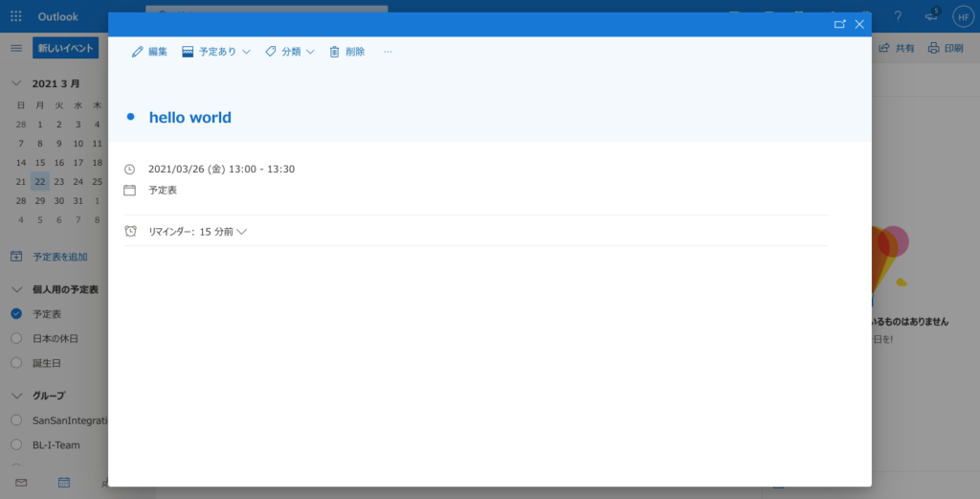Pop out the event in new window
This screenshot has height=499, width=980.
click(x=840, y=24)
